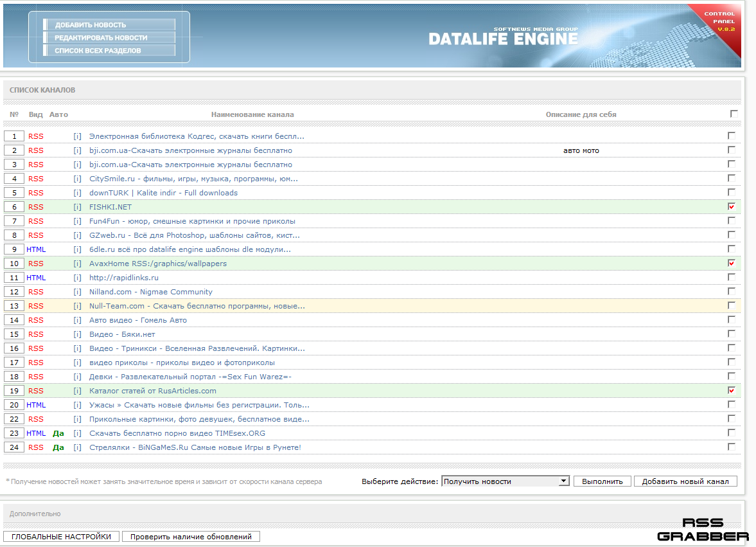Check the box for Fun4Fun channel

tap(732, 220)
